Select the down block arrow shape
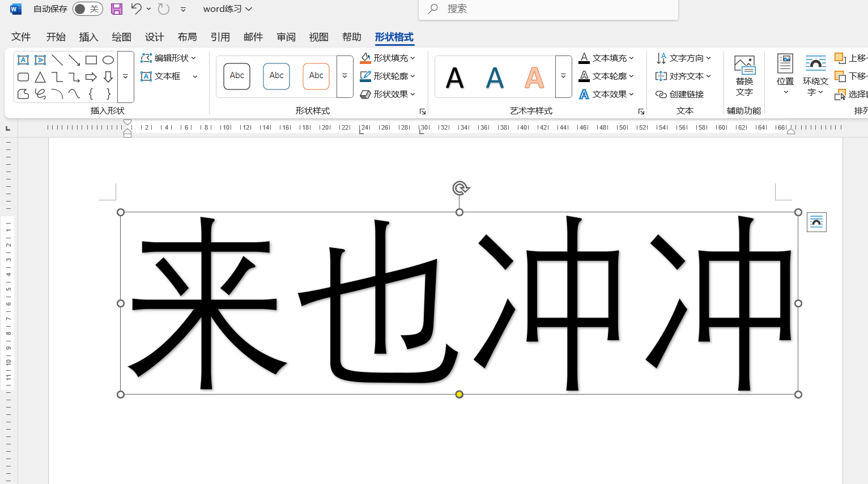 click(108, 77)
